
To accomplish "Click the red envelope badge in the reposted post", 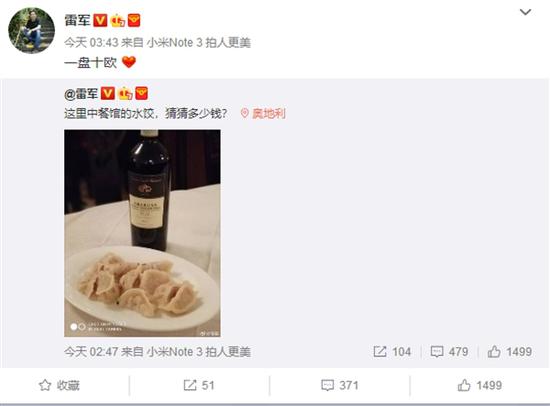I will point(142,93).
